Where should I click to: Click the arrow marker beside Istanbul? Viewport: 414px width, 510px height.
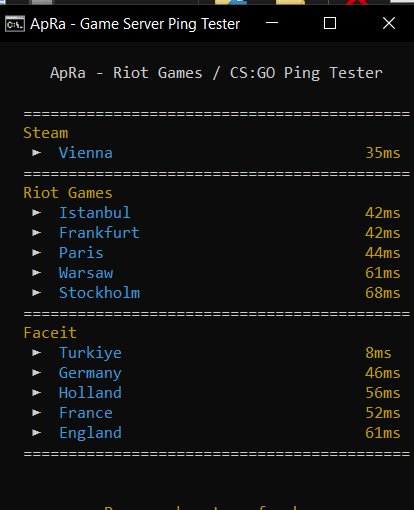pyautogui.click(x=37, y=213)
